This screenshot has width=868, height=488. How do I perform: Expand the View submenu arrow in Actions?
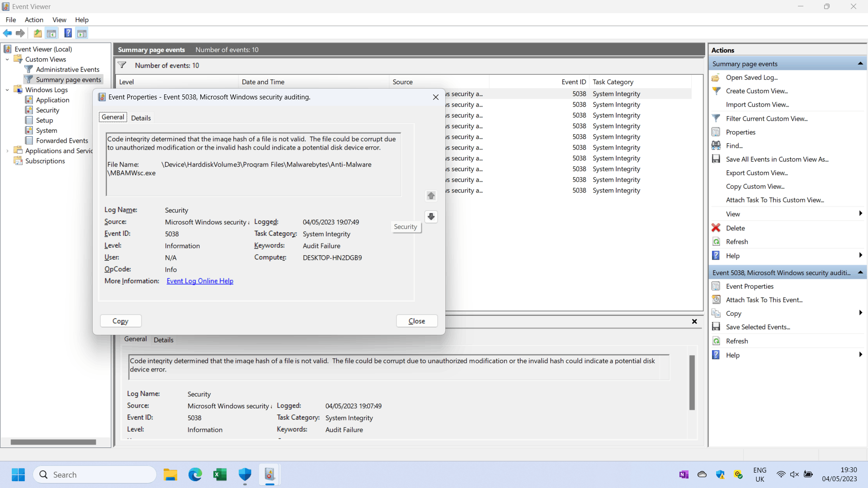click(x=860, y=213)
